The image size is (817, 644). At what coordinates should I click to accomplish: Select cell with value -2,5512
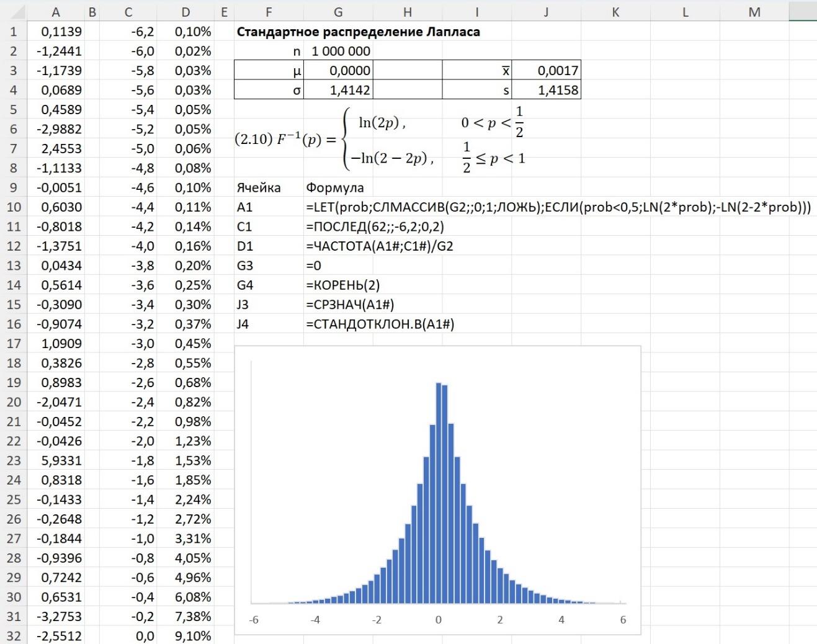[56, 636]
